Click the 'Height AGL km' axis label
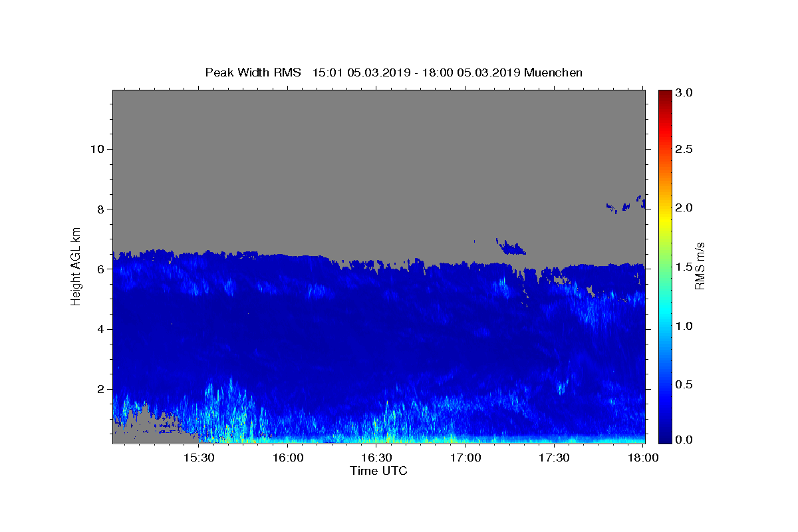The image size is (798, 532). click(76, 266)
